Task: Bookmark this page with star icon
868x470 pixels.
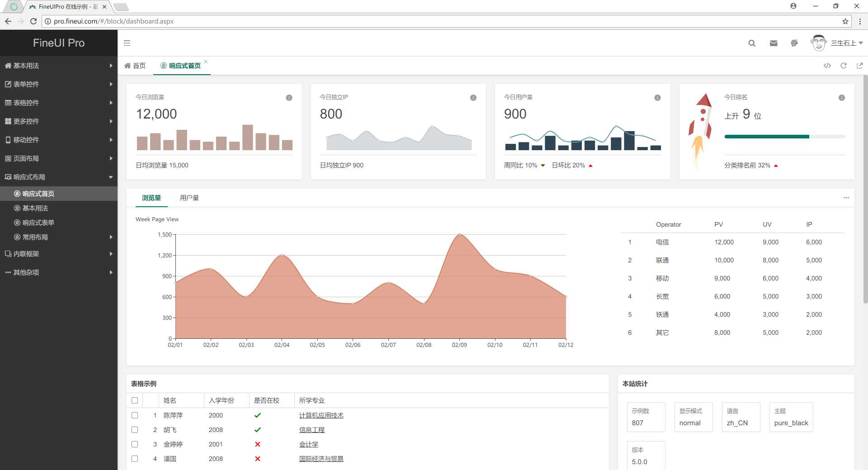Action: (x=845, y=21)
